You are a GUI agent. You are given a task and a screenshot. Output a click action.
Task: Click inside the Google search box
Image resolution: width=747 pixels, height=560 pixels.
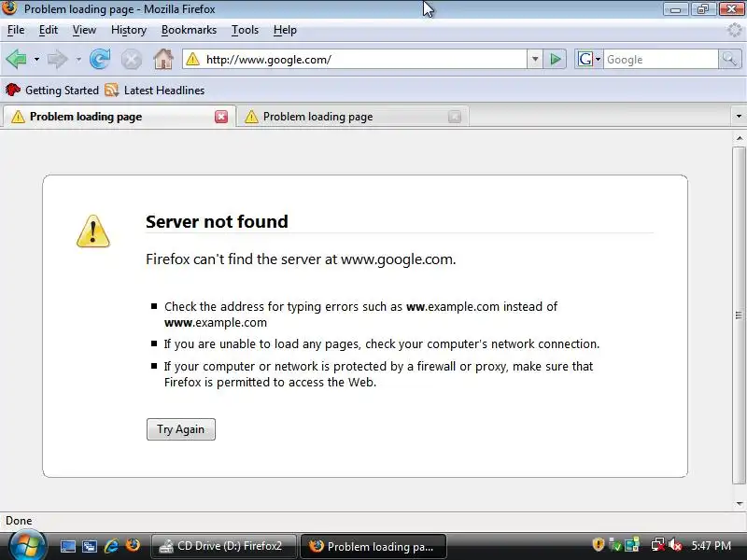661,60
